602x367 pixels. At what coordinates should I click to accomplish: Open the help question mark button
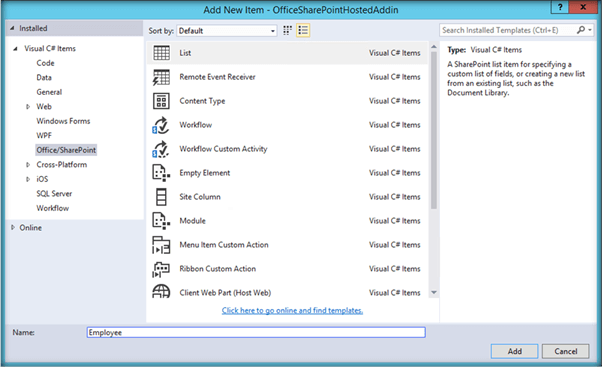click(x=560, y=7)
